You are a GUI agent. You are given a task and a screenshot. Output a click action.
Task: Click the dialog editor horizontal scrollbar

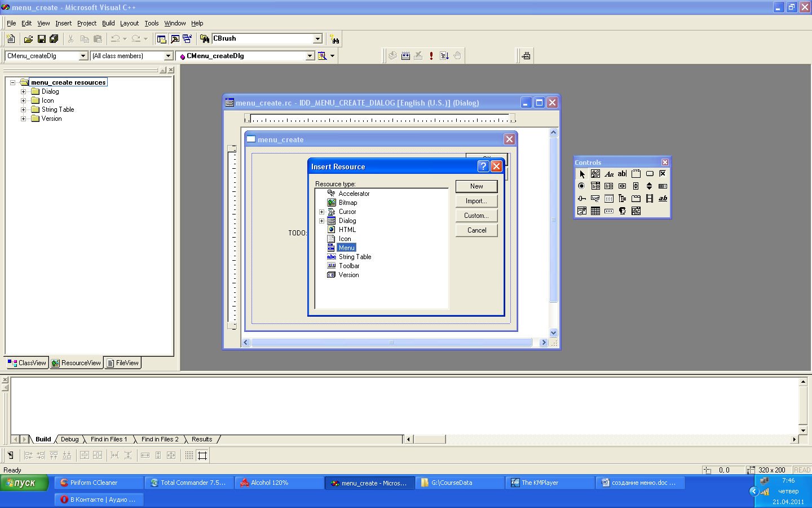(x=391, y=343)
